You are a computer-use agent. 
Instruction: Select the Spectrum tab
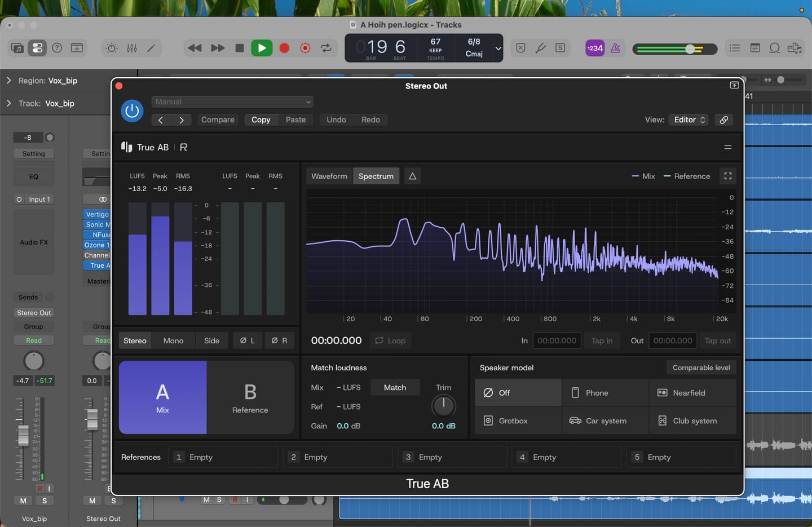[x=376, y=176]
